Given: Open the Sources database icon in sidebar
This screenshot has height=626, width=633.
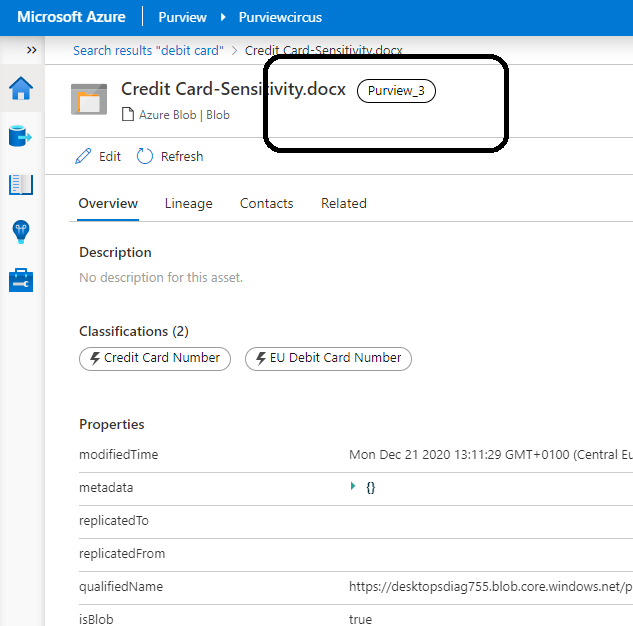Looking at the screenshot, I should point(21,137).
